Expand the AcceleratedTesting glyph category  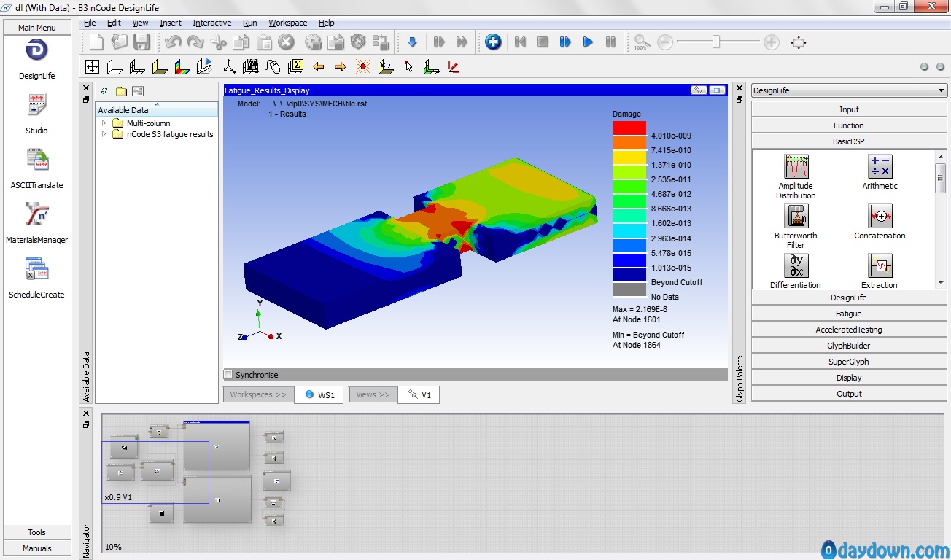click(x=849, y=330)
